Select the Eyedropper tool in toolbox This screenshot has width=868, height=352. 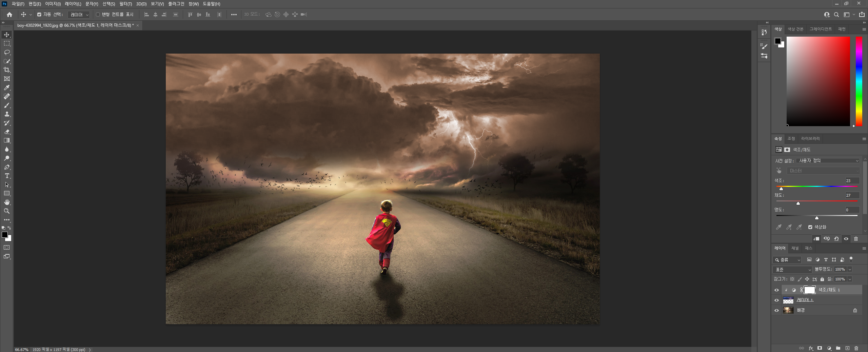(x=7, y=87)
